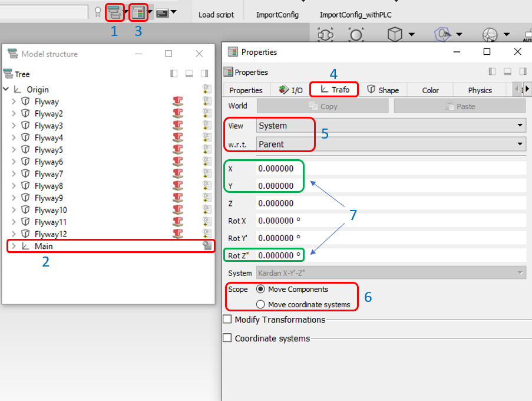Viewport: 532px width, 401px height.
Task: Select the Move Components radio button
Action: [x=260, y=290]
